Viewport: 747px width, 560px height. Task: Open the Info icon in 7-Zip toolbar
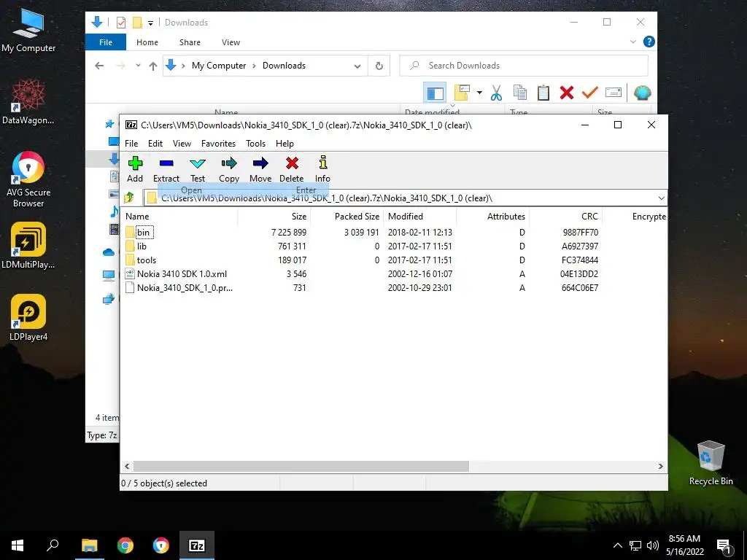(x=322, y=169)
